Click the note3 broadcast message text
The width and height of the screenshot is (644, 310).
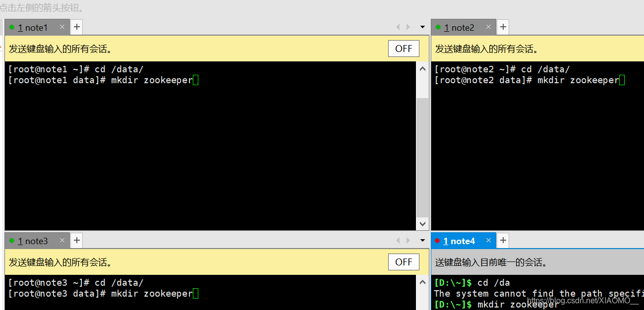(60, 262)
